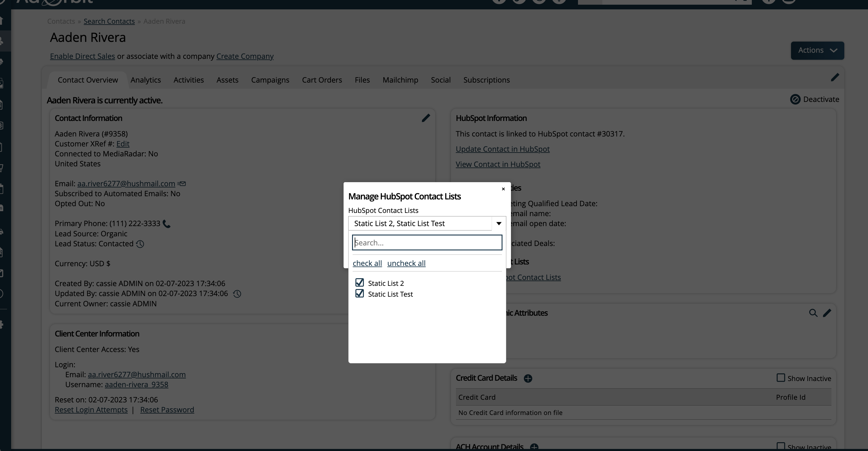The height and width of the screenshot is (451, 868).
Task: Collapse the HubSpot Contact Lists dropdown arrow
Action: (499, 223)
